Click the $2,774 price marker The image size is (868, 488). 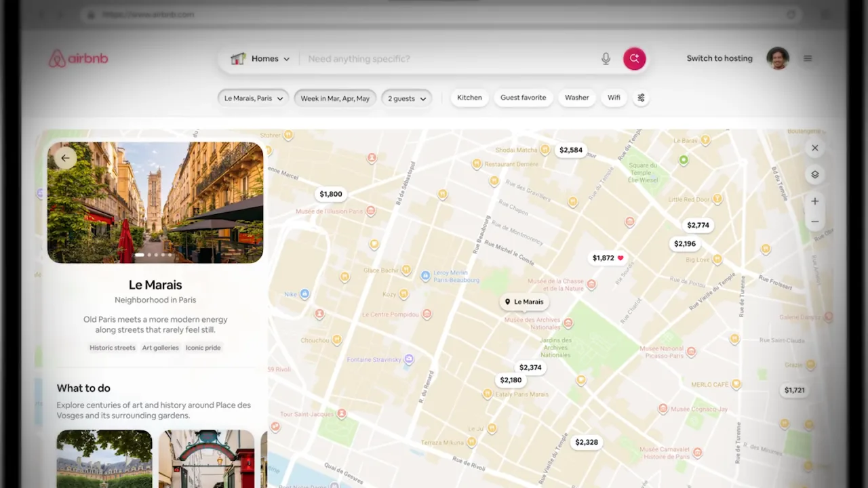pyautogui.click(x=698, y=225)
